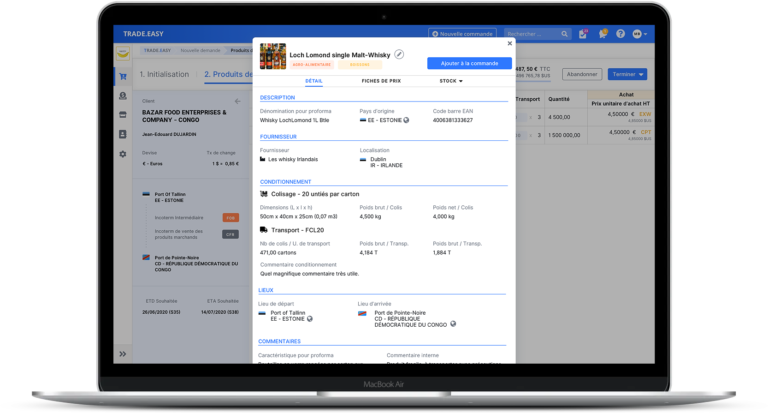Image resolution: width=768 pixels, height=413 pixels.
Task: Click the gray CFR incoterm badge
Action: pyautogui.click(x=231, y=234)
